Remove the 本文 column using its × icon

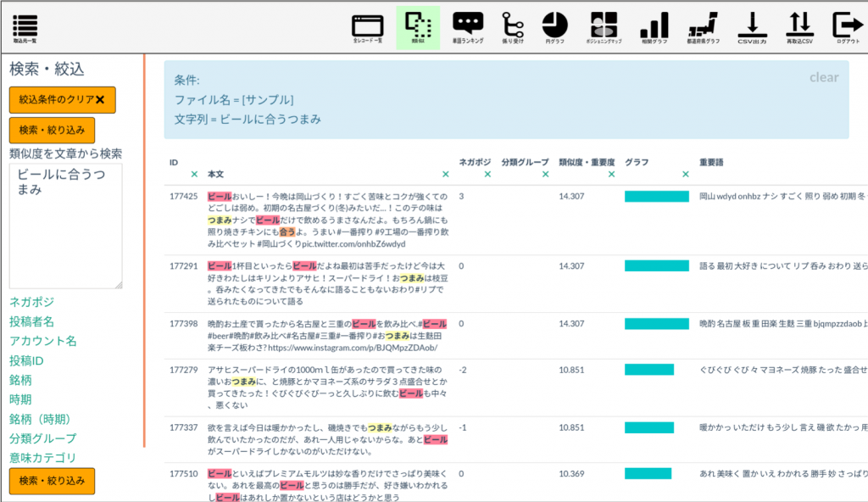click(446, 174)
